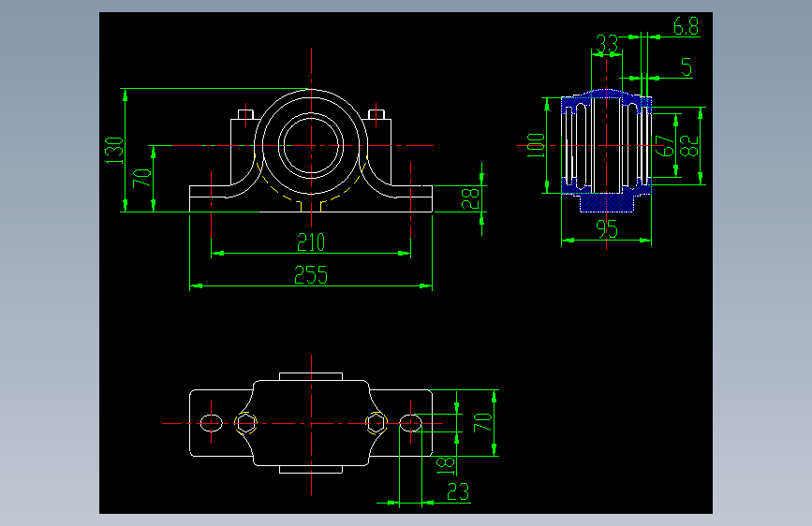812x526 pixels.
Task: Select the 255 overall length dimension
Action: click(311, 275)
